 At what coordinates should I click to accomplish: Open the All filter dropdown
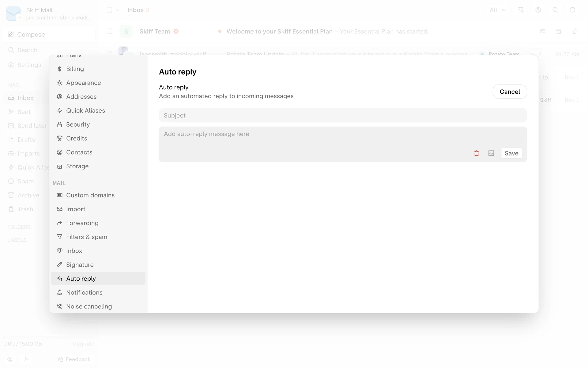(497, 10)
